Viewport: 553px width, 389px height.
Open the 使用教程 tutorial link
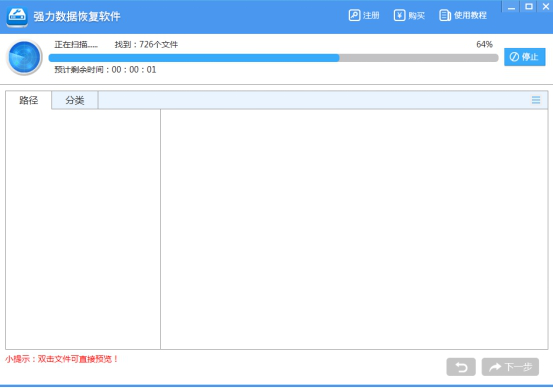click(x=463, y=16)
